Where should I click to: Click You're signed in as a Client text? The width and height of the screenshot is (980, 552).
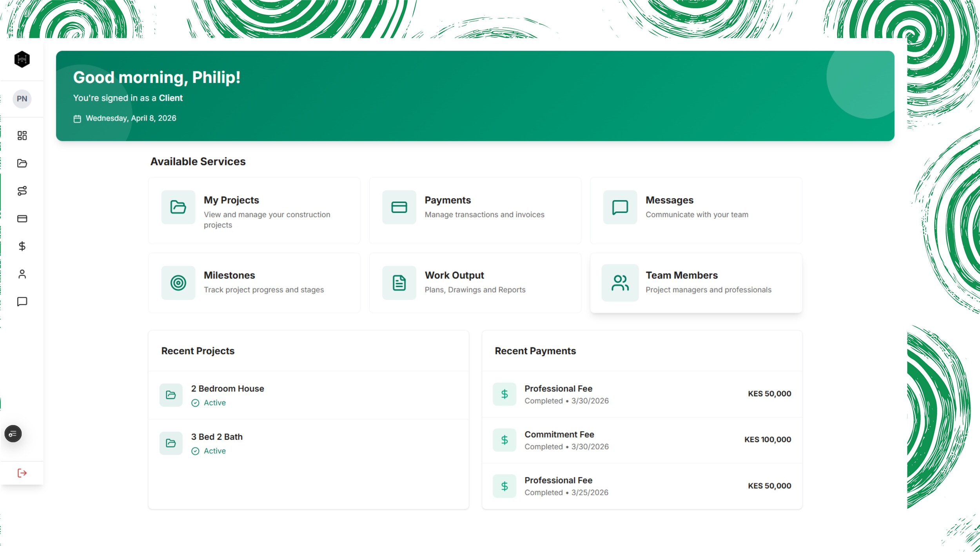(x=128, y=98)
